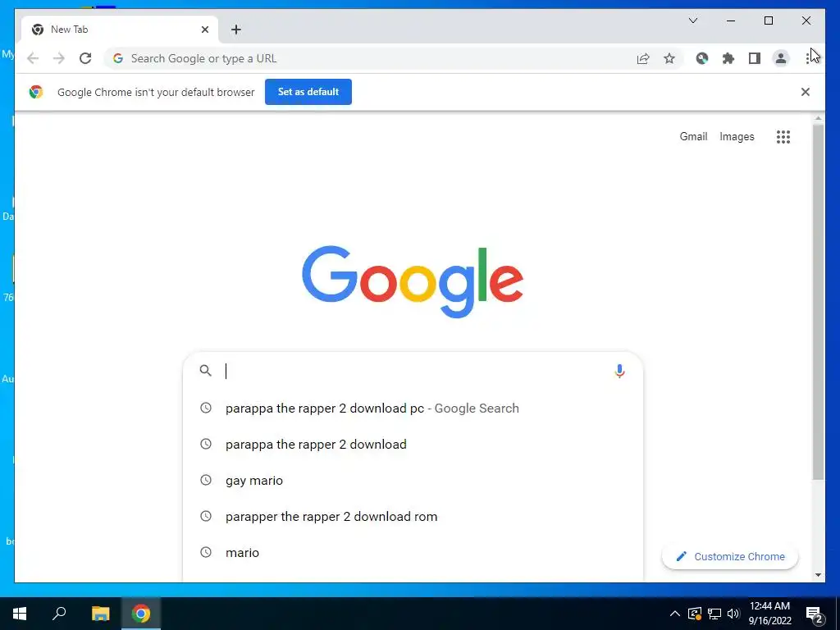This screenshot has width=840, height=630.
Task: Bookmark this tab with the star icon
Action: point(669,58)
